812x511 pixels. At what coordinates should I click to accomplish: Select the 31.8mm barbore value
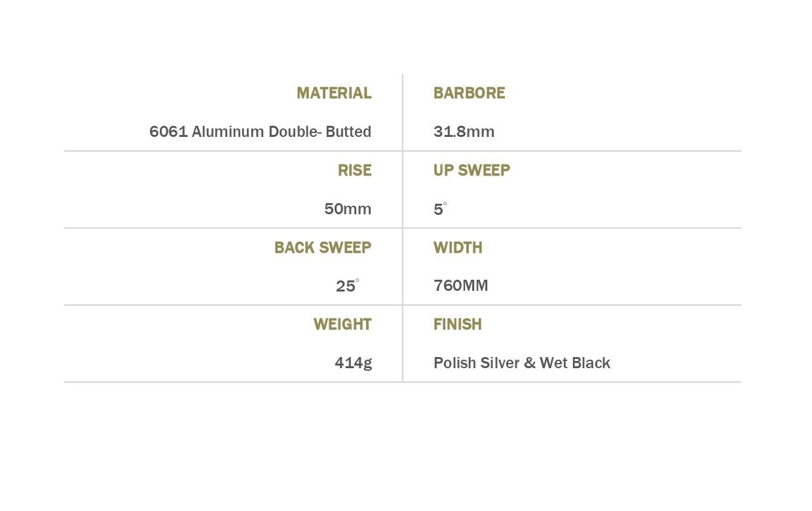tap(464, 132)
